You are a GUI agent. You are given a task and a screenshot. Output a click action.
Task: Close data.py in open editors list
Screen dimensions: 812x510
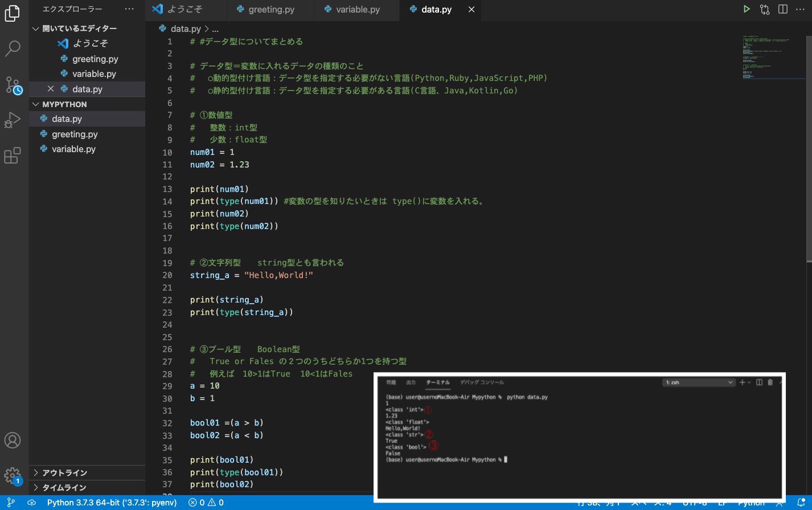tap(51, 89)
